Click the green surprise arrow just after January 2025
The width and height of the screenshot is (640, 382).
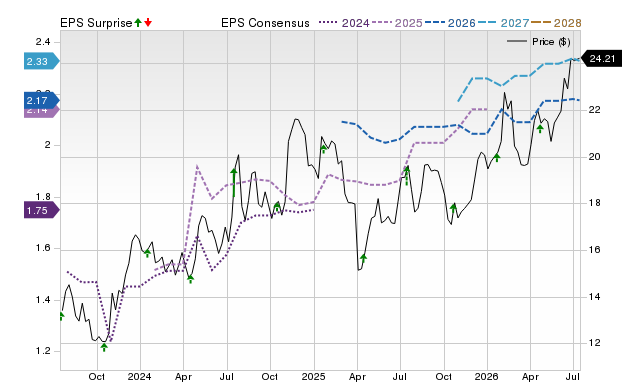(324, 149)
